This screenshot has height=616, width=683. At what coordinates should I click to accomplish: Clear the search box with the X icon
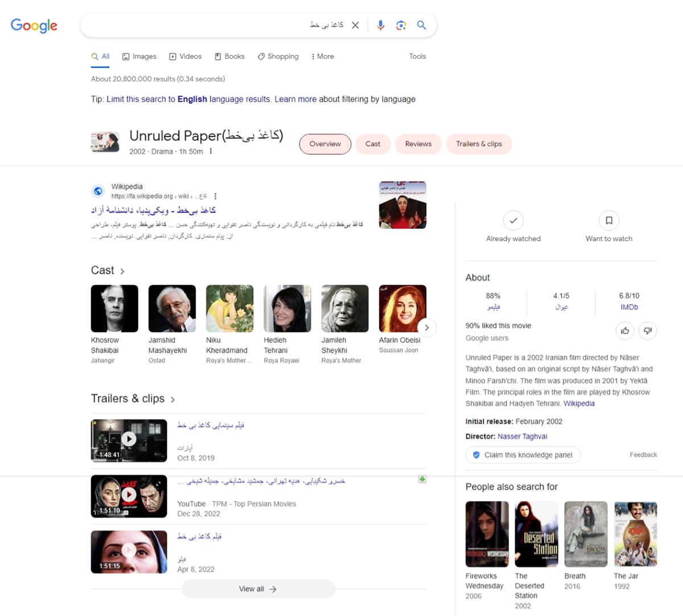pyautogui.click(x=355, y=25)
